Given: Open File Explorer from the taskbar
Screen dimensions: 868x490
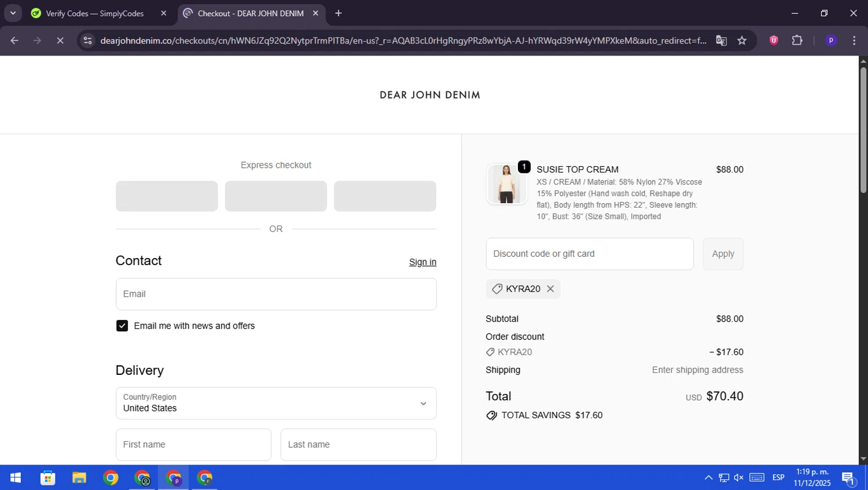Looking at the screenshot, I should (79, 478).
